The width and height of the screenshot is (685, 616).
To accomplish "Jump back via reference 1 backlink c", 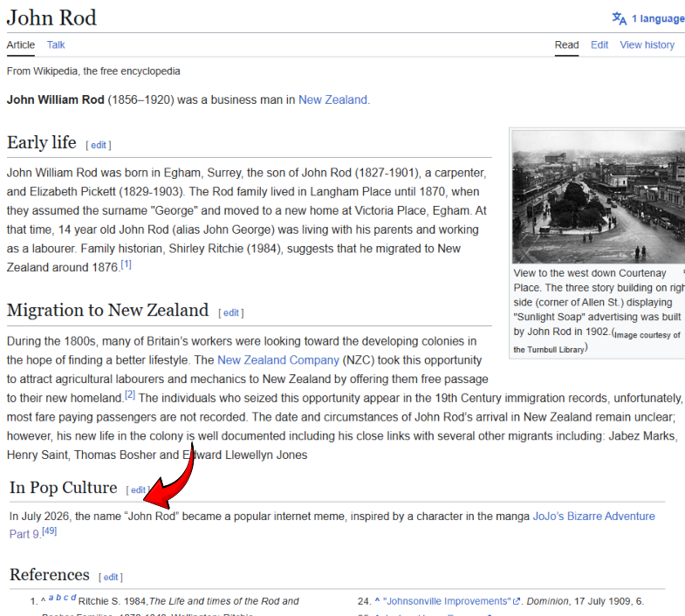I will (x=66, y=598).
